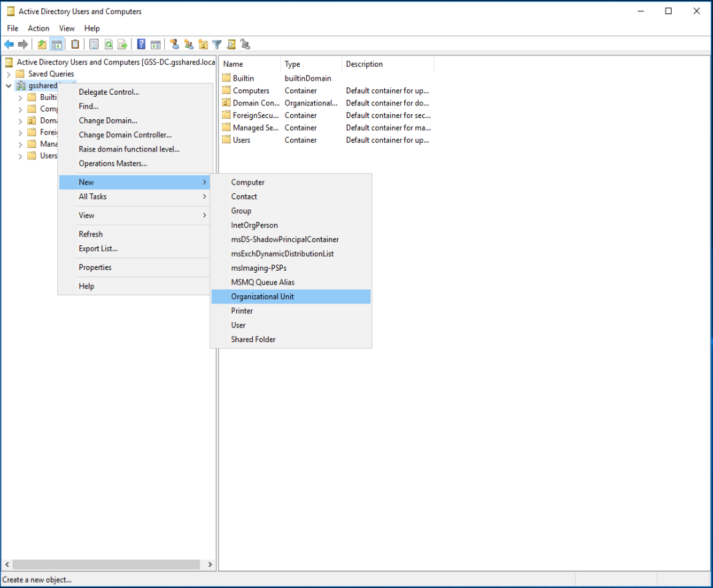Click the Back arrow in toolbar

[x=9, y=45]
